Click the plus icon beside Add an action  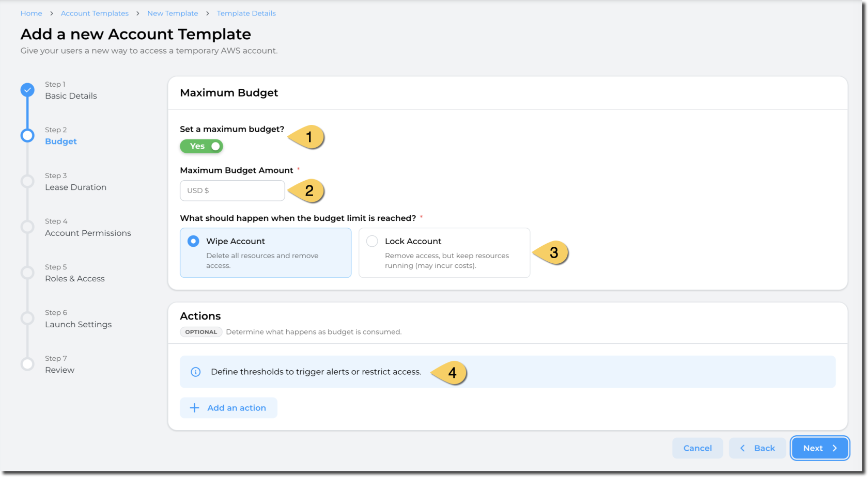click(x=194, y=408)
